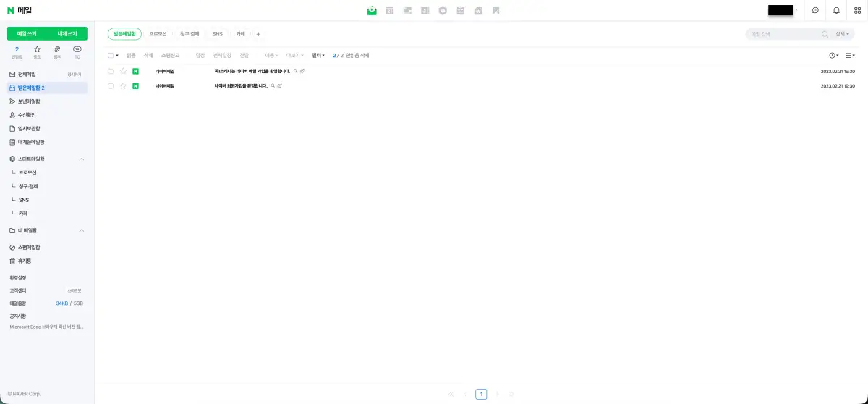Open the calendar icon in the top bar
The width and height of the screenshot is (868, 404).
click(x=390, y=11)
